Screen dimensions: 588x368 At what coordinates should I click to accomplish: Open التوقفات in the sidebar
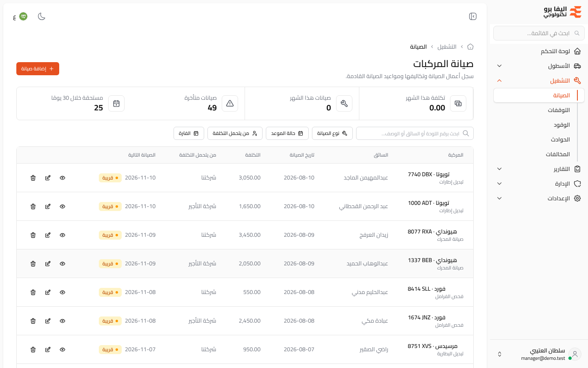(x=539, y=110)
